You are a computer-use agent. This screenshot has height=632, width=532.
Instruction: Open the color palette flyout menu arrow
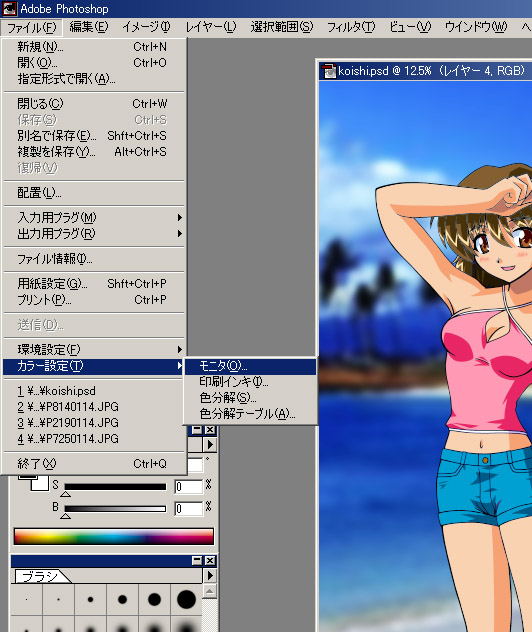pyautogui.click(x=210, y=445)
